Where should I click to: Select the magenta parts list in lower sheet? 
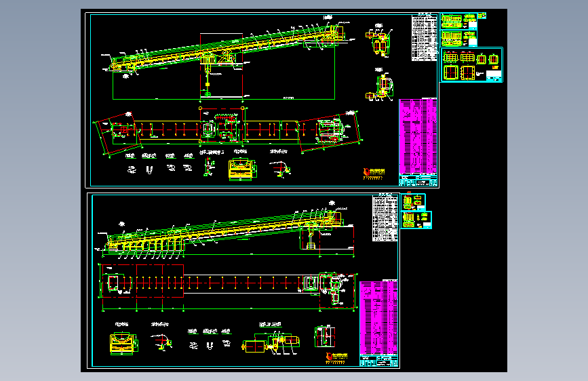pyautogui.click(x=378, y=318)
